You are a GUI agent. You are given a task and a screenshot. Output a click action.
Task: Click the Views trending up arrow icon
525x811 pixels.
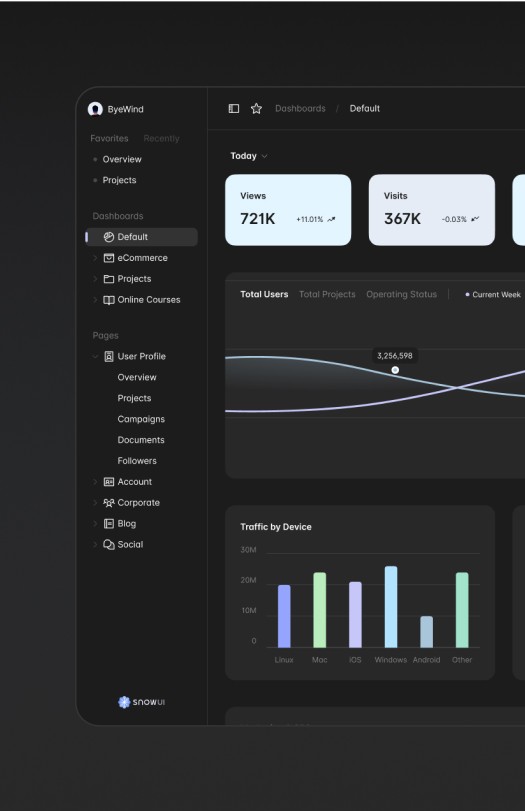point(331,219)
